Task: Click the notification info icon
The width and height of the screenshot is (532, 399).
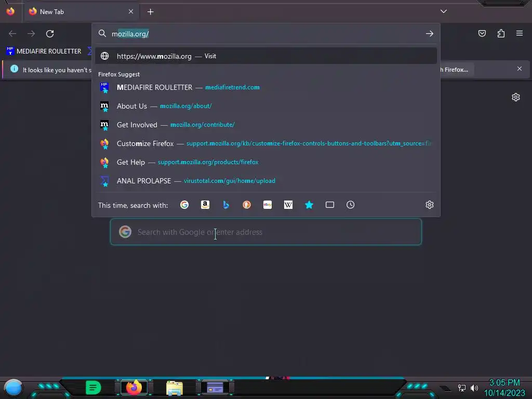Action: tap(14, 69)
